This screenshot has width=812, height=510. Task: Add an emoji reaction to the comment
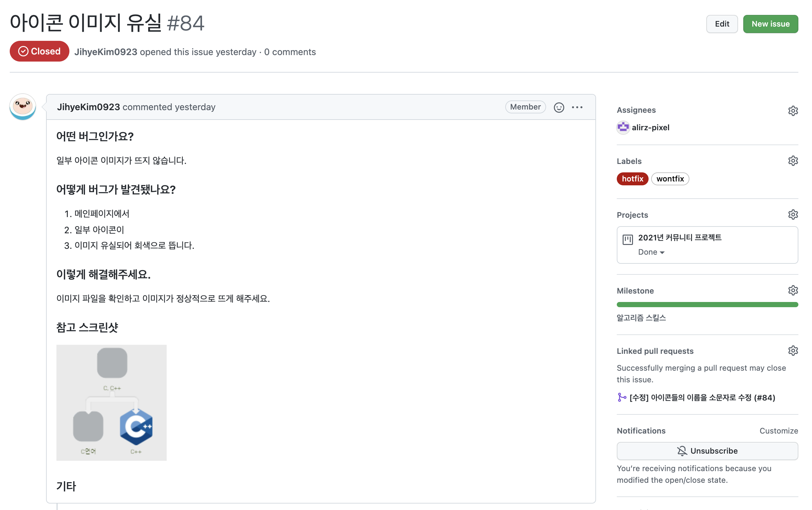559,107
